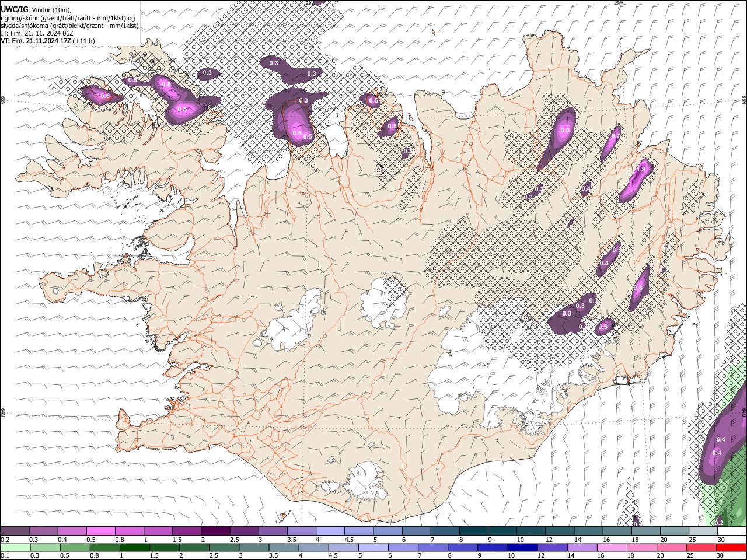Screen dimensions: 747x560
Task: Pick the light pink 16 swatch in the lower legend row
Action: point(612,547)
